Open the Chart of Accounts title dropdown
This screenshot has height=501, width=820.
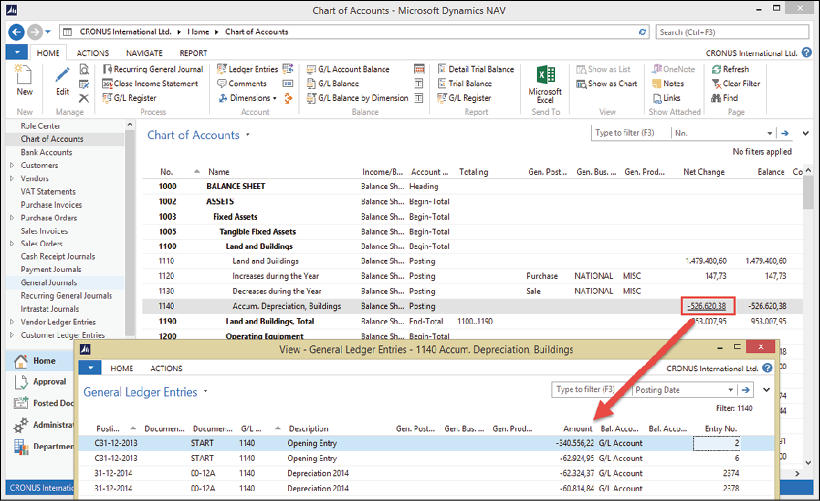tap(248, 135)
